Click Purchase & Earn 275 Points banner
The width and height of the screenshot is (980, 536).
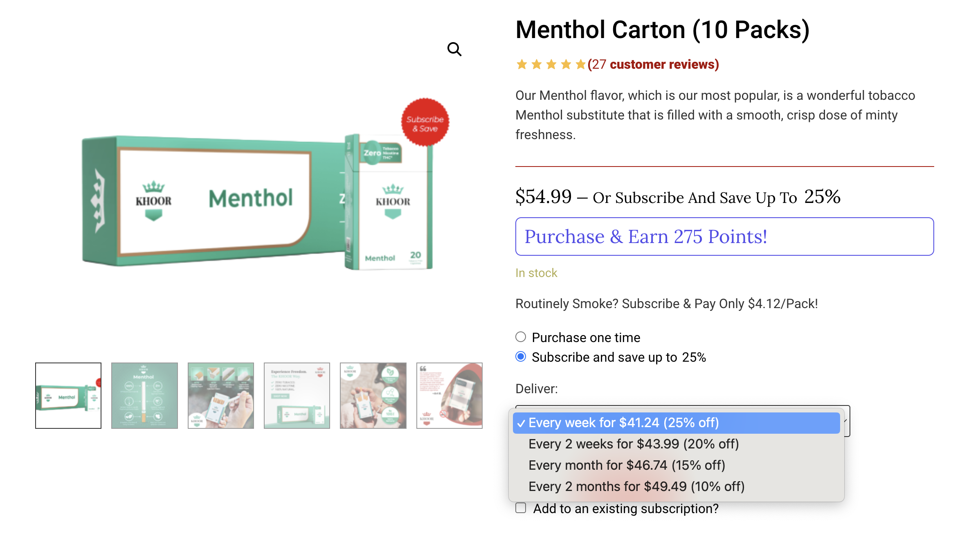(x=724, y=236)
